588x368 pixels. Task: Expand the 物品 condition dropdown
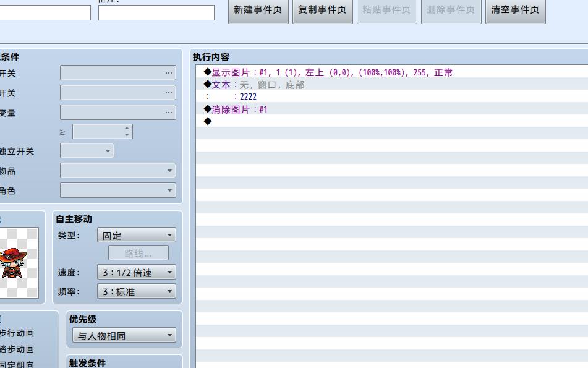(x=117, y=171)
